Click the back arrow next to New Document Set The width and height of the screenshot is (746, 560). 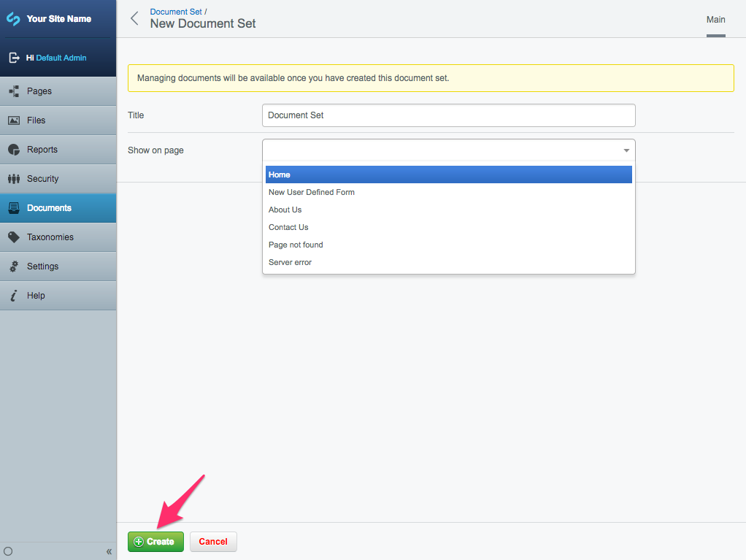tap(134, 18)
